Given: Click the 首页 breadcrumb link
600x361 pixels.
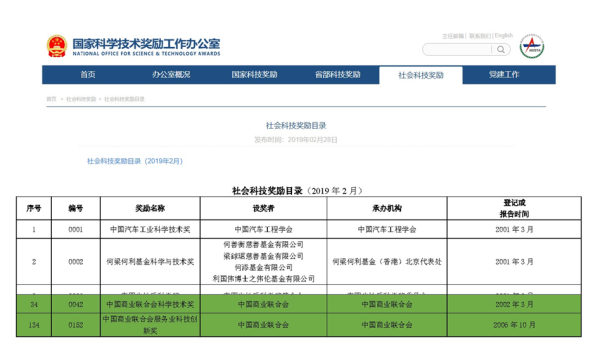Looking at the screenshot, I should (51, 99).
